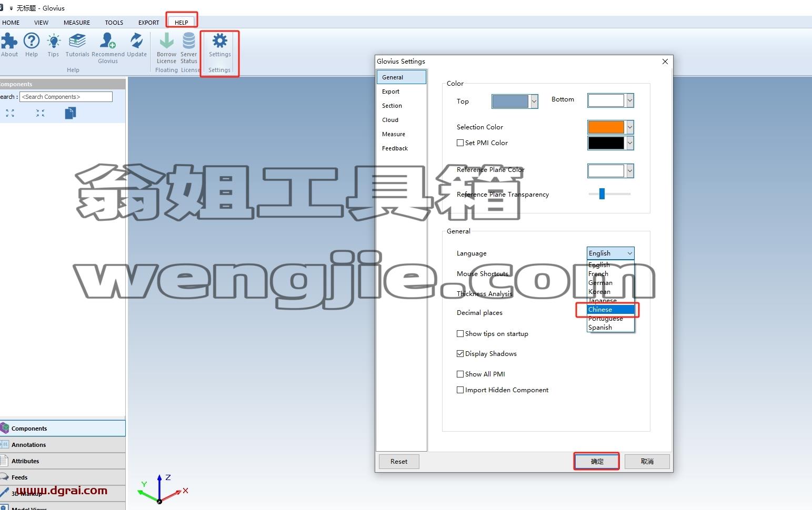Screen dimensions: 812x510
Task: Click the About puzzle icon
Action: 9,41
